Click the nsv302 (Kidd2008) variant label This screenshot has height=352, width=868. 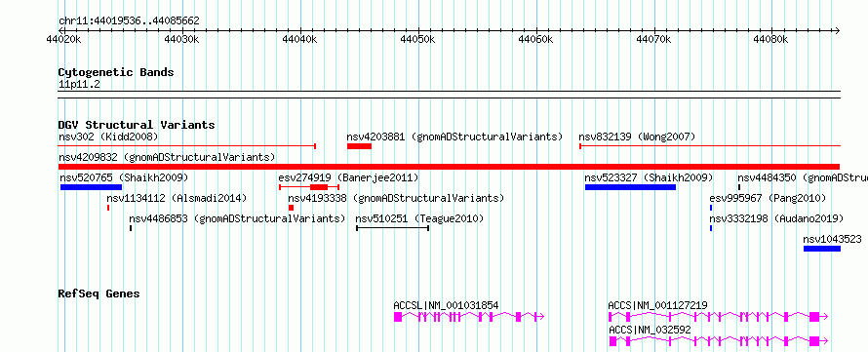(x=108, y=137)
